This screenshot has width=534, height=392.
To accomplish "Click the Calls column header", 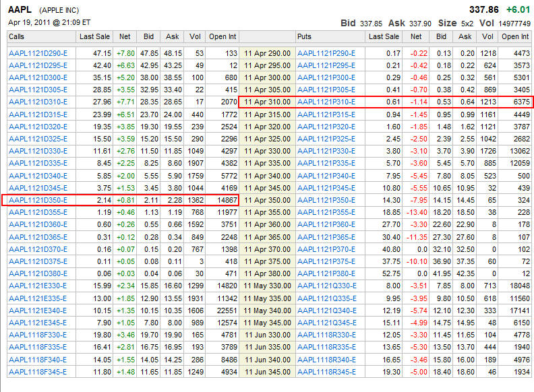I will (17, 36).
